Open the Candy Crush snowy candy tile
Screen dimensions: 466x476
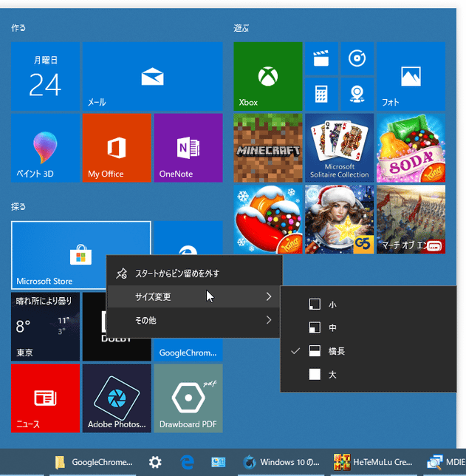[x=268, y=220]
